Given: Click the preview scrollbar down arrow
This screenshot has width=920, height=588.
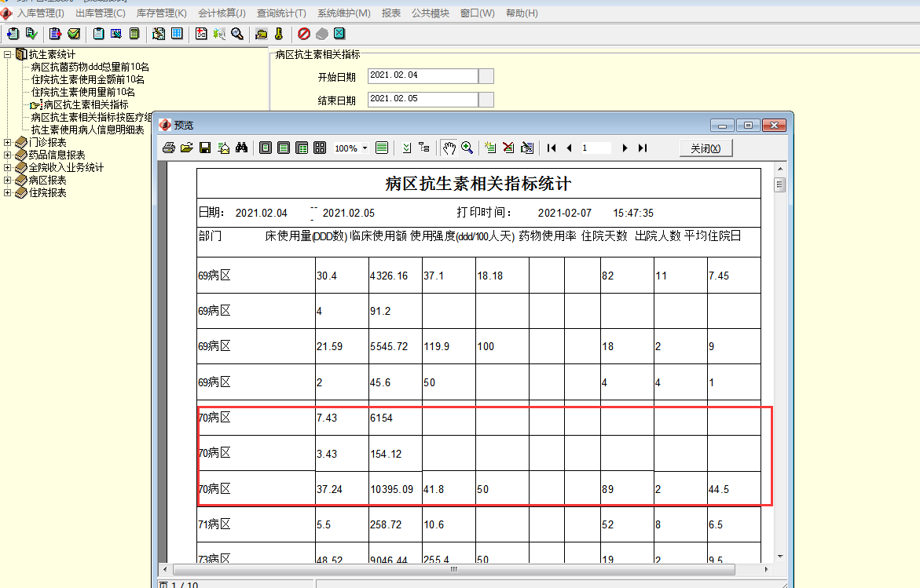Looking at the screenshot, I should click(x=780, y=557).
